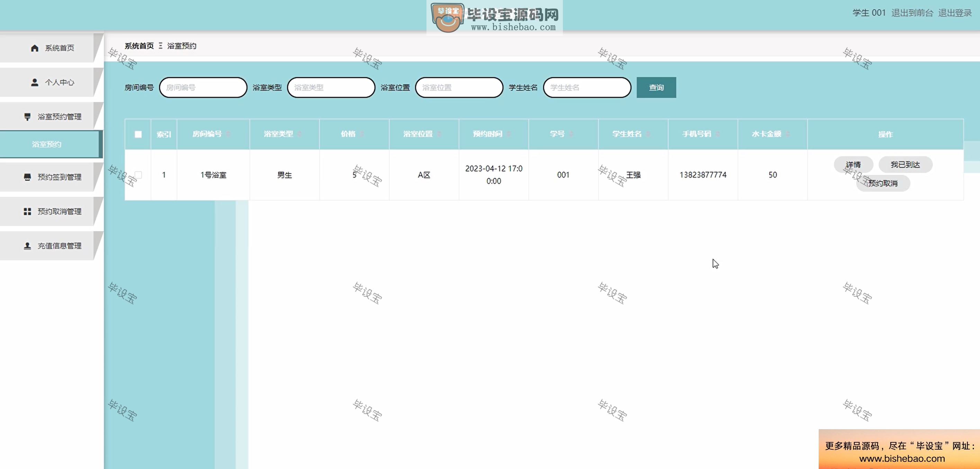Click the 2023-04-12 17:00:00 time cell
Screen dimensions: 980x469
494,175
